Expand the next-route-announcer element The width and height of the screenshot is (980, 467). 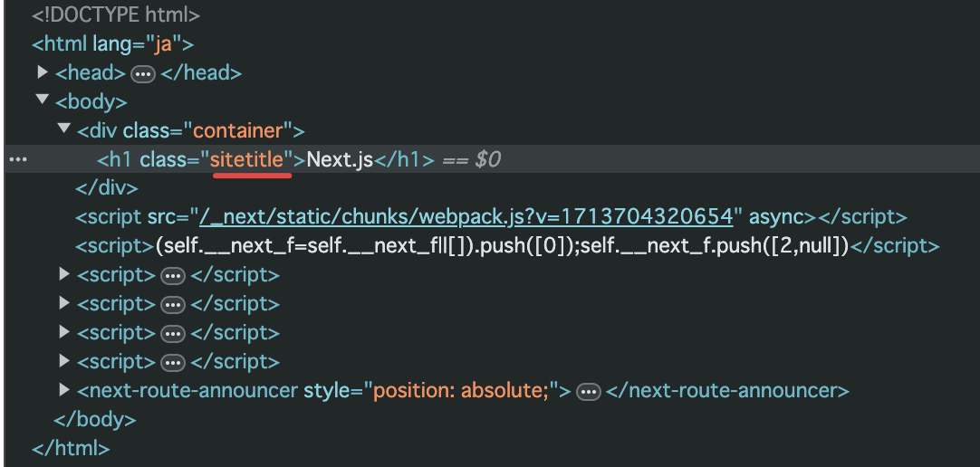pyautogui.click(x=63, y=389)
